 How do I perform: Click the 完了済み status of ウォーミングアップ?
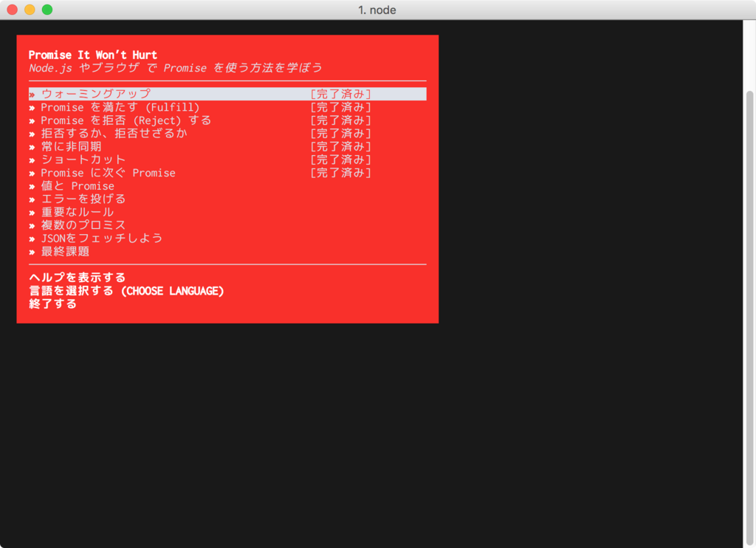(x=340, y=94)
